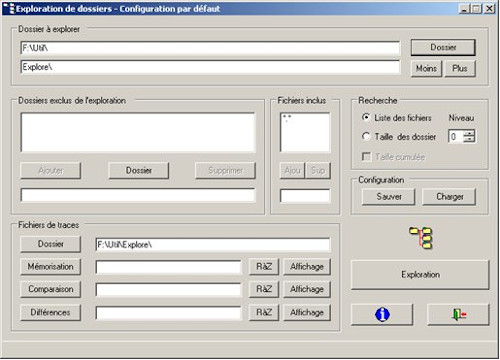Click RàZ in the Comparaison row
The width and height of the screenshot is (500, 360).
pos(264,289)
